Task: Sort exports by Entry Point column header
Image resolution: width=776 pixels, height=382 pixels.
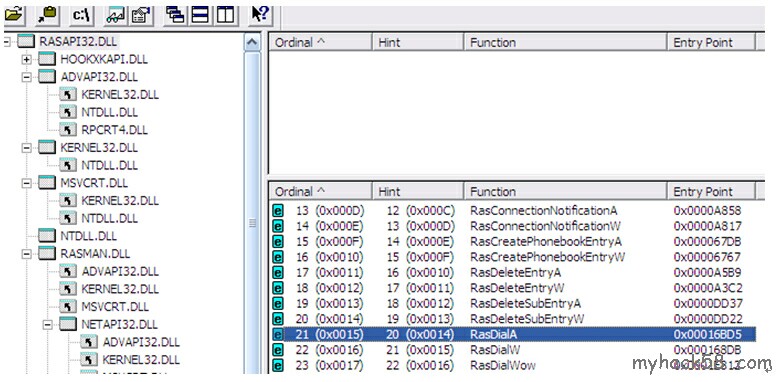Action: [x=711, y=191]
